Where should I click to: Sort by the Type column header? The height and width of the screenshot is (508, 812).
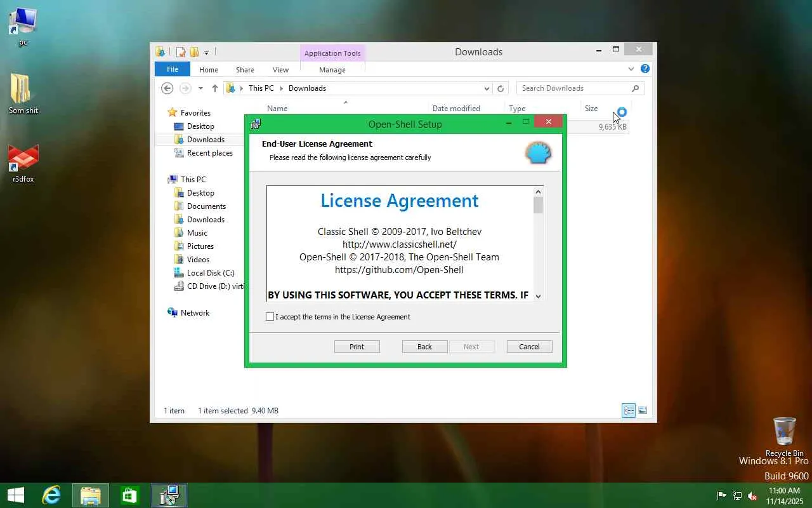[x=517, y=109]
